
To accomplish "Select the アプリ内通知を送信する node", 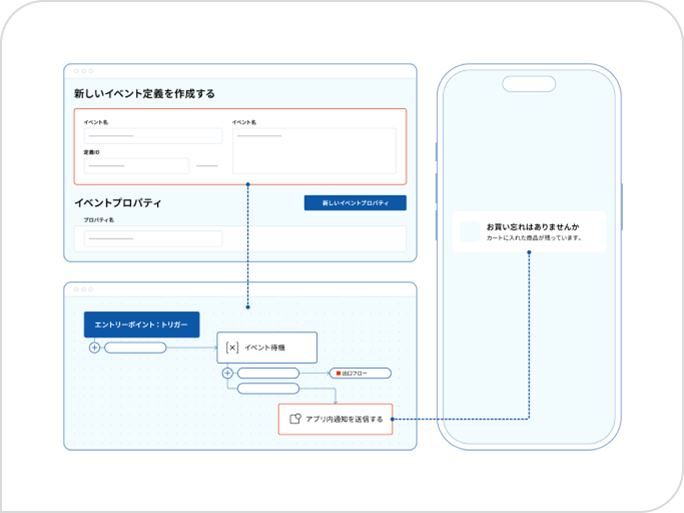I will 335,419.
